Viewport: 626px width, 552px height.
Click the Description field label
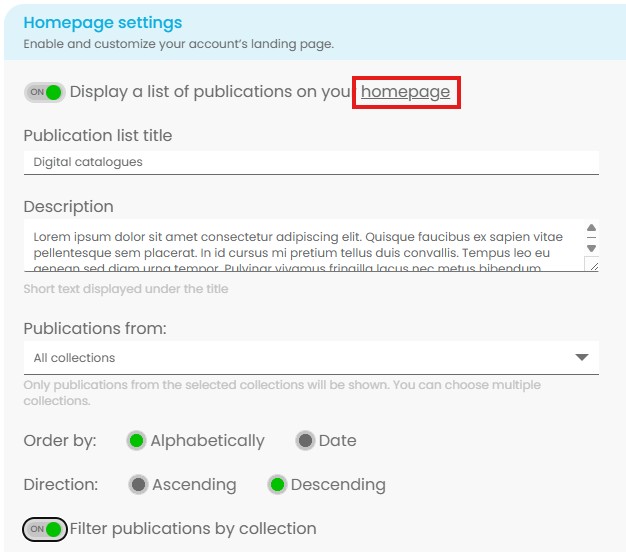(x=68, y=207)
